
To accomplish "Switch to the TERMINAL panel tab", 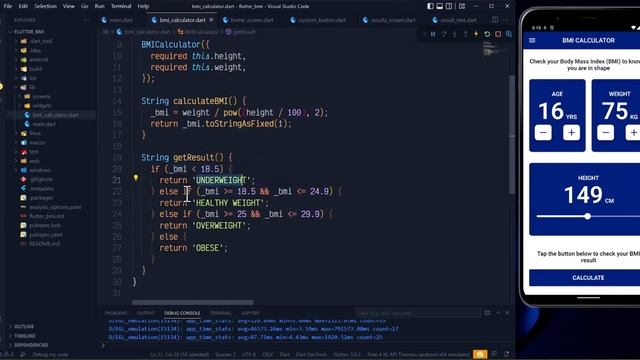I will coord(221,313).
